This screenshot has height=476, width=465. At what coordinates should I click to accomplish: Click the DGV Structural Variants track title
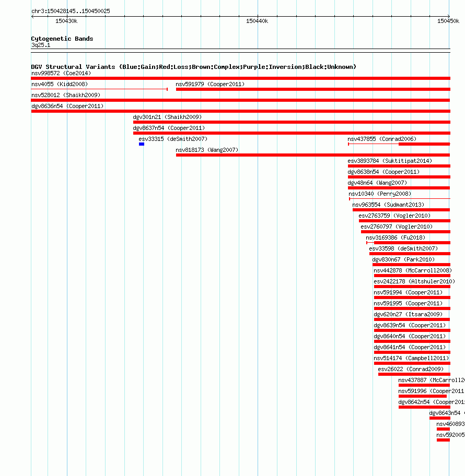coord(194,67)
